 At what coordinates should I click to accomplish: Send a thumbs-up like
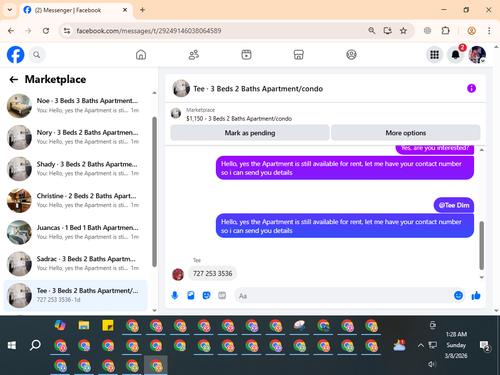(476, 295)
